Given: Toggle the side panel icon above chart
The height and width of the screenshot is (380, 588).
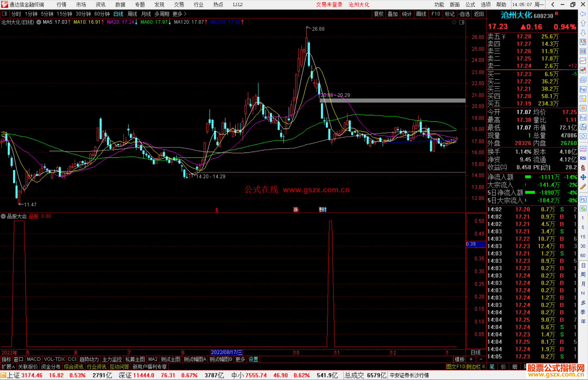Looking at the screenshot, I should (462, 22).
